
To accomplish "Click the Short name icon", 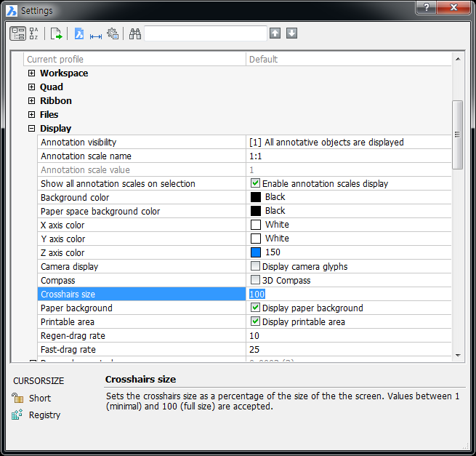I will pyautogui.click(x=17, y=398).
